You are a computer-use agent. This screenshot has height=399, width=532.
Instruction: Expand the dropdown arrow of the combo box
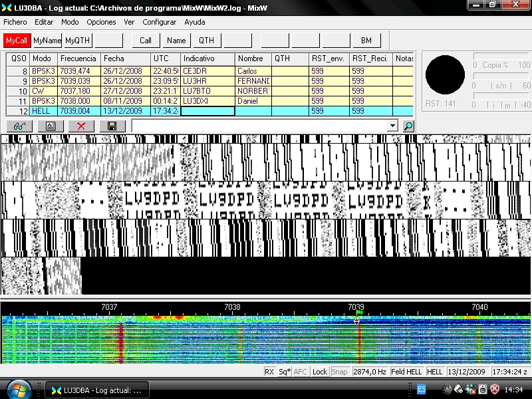click(x=392, y=126)
